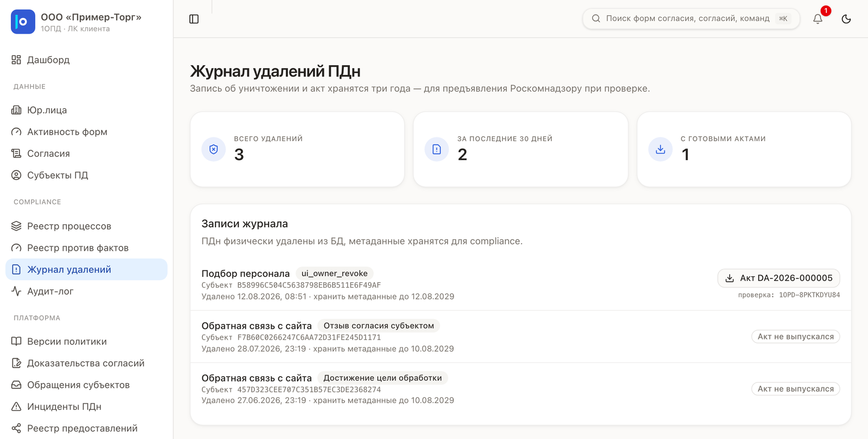This screenshot has width=868, height=439.
Task: Click the Юр.лица building icon
Action: (x=16, y=110)
